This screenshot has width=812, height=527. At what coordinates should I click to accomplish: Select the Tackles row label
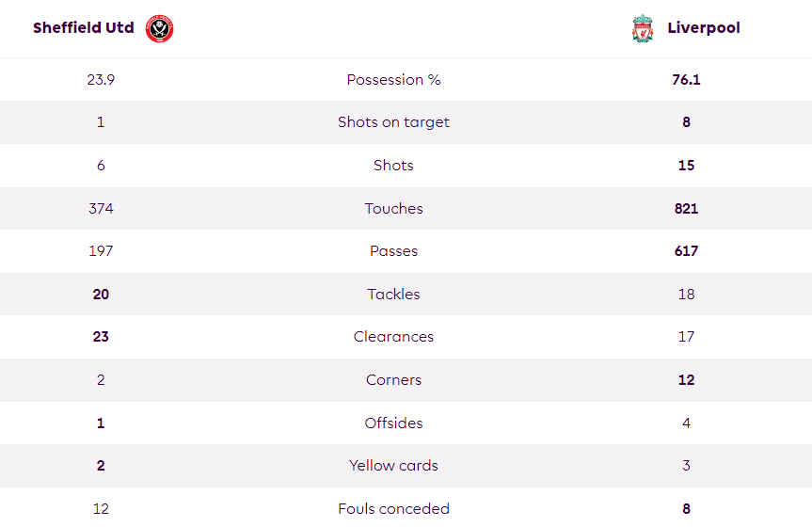pos(393,295)
